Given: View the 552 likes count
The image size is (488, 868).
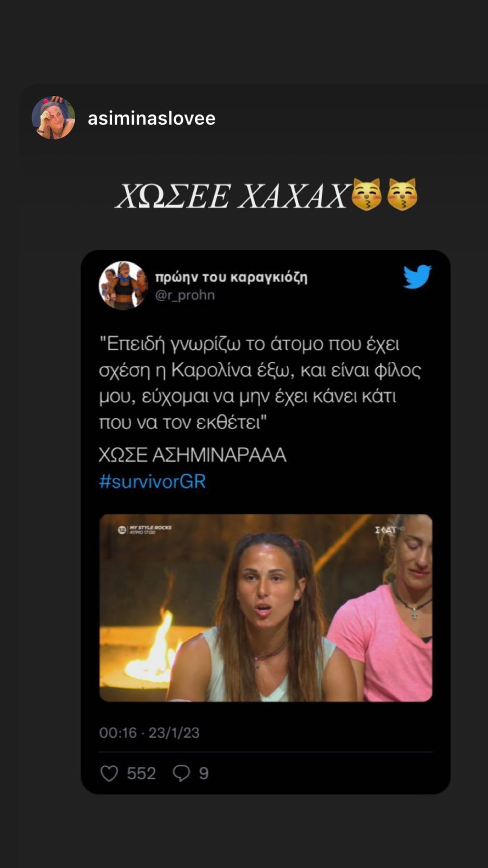Looking at the screenshot, I should pos(141,774).
